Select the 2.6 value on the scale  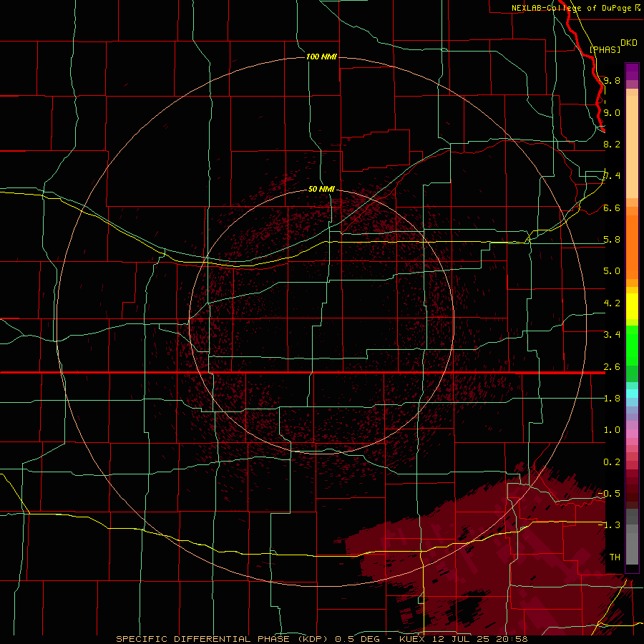(612, 366)
